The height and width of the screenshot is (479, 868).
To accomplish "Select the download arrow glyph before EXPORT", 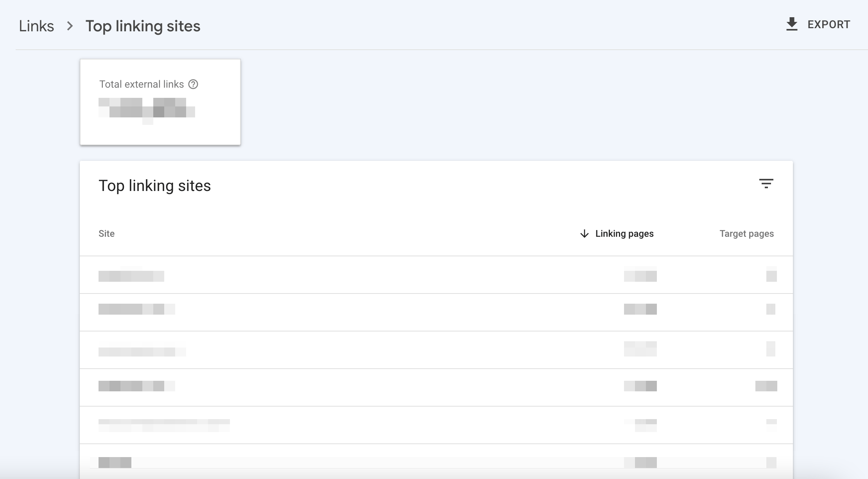I will (793, 24).
